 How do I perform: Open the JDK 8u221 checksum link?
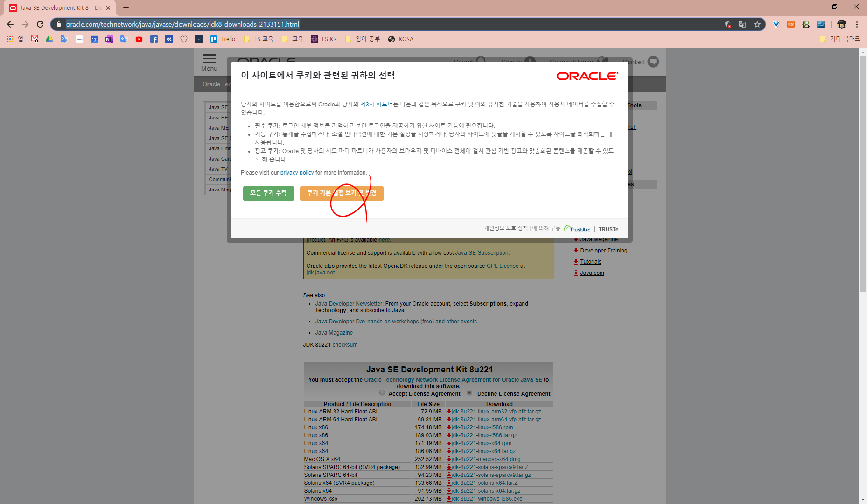click(x=345, y=345)
